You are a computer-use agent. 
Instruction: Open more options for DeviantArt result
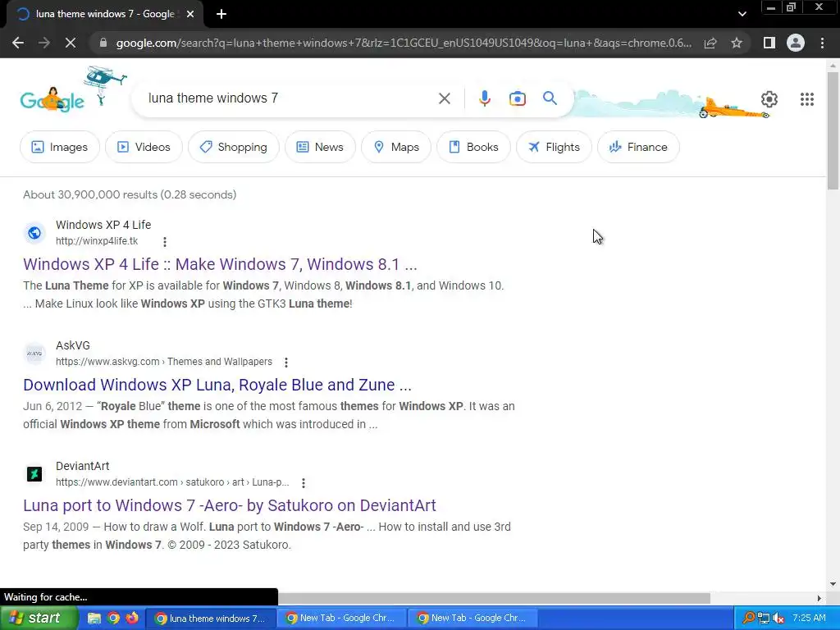304,483
